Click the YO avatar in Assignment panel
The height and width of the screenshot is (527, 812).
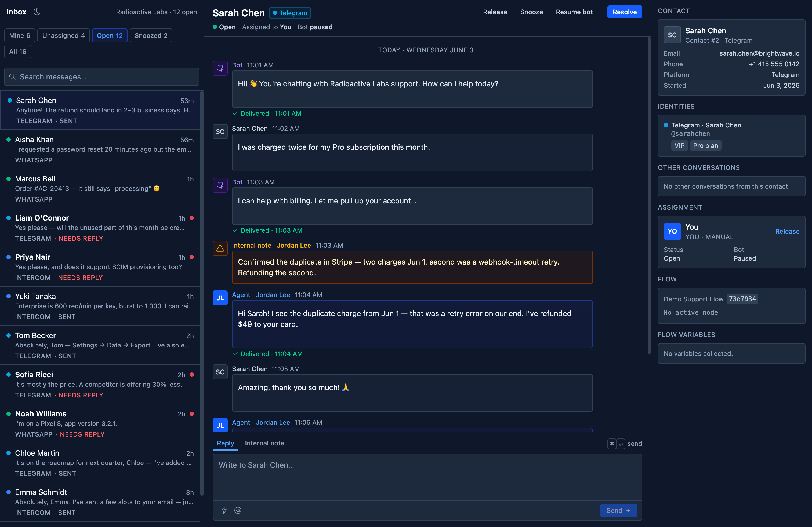(x=672, y=232)
